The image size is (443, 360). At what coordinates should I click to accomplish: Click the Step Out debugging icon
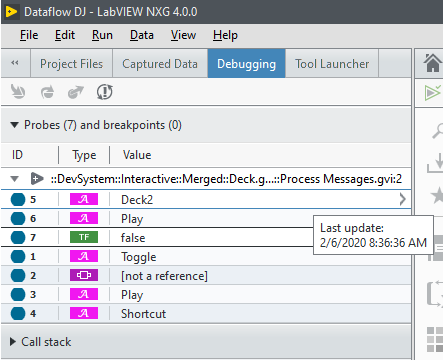76,92
